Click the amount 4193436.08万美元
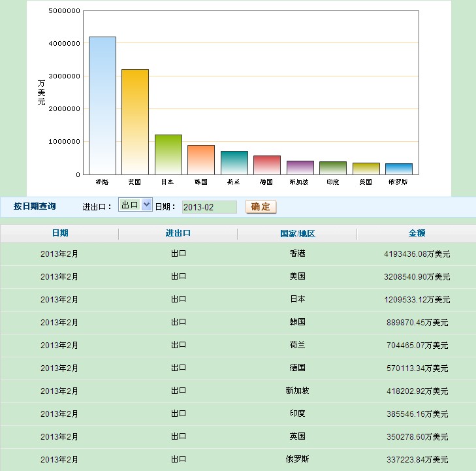This screenshot has width=476, height=471. click(417, 254)
